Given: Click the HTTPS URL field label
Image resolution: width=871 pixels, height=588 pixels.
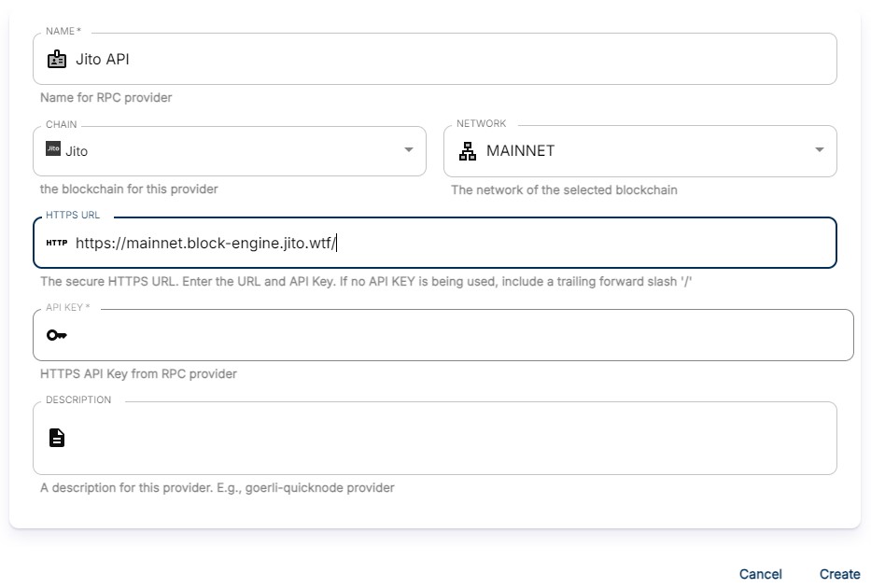Looking at the screenshot, I should 73,215.
